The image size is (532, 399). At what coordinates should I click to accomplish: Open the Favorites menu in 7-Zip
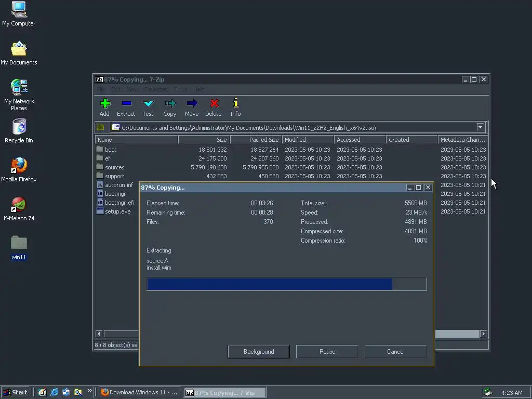pos(156,89)
